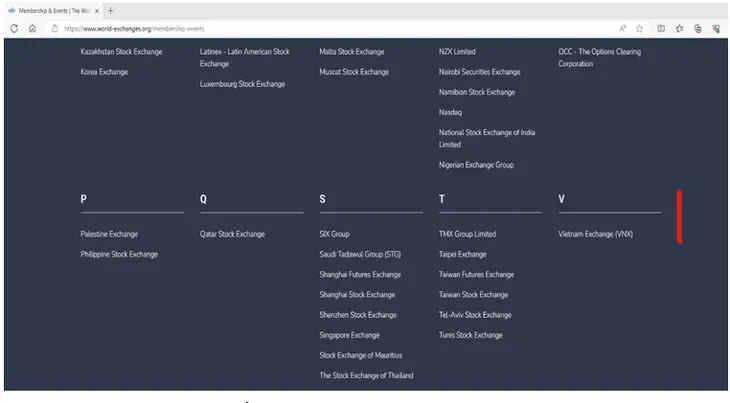Screen dimensions: 730x403
Task: Open the Nasdaq link
Action: tap(451, 113)
